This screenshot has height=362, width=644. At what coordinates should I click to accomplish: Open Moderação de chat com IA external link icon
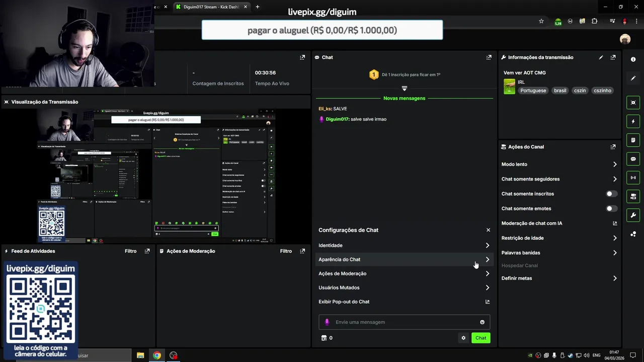point(614,223)
